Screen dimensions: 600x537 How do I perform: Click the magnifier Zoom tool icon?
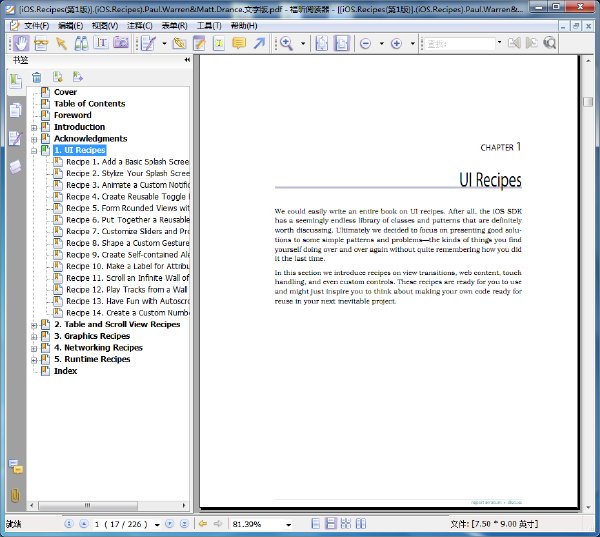point(286,44)
